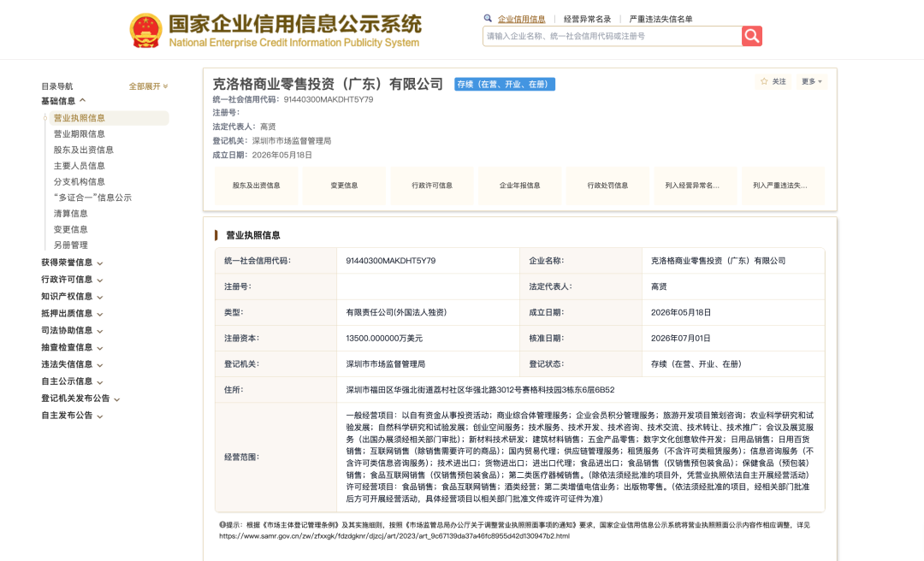The width and height of the screenshot is (924, 561).
Task: Open the samr.gov.cn notice link
Action: pyautogui.click(x=394, y=536)
